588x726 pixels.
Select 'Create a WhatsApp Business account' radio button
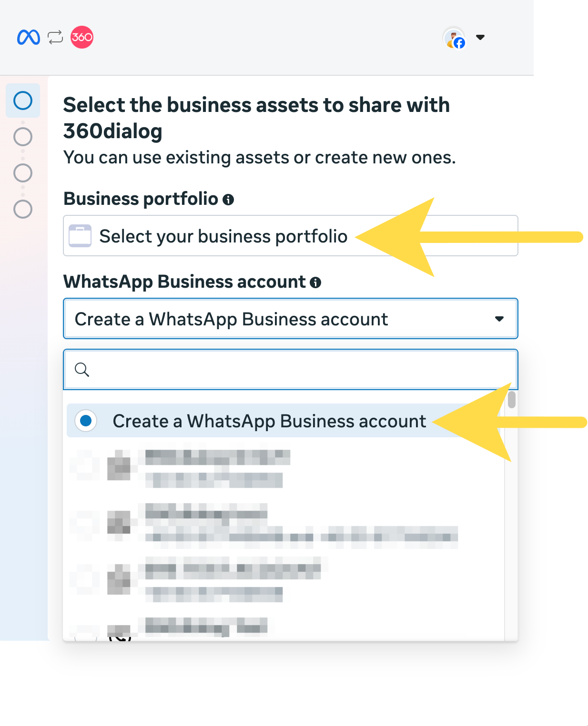86,421
